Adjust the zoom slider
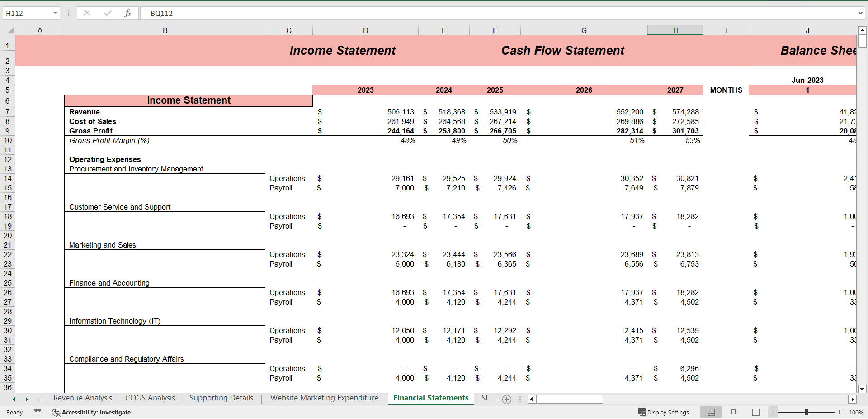The height and width of the screenshot is (419, 868). 806,412
